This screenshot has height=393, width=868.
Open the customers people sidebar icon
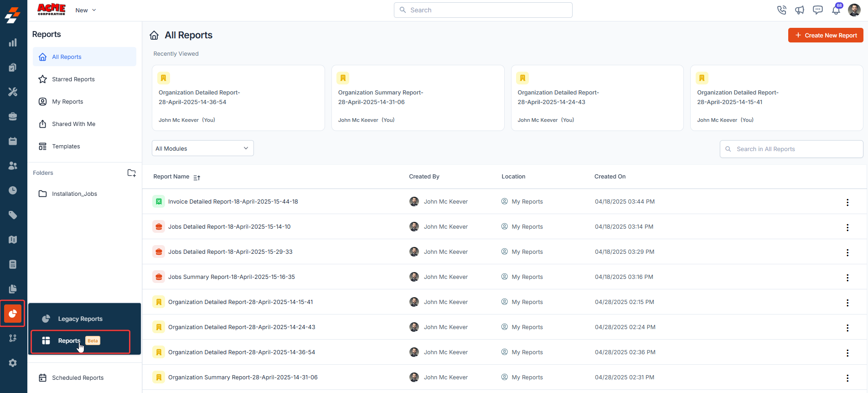(13, 166)
